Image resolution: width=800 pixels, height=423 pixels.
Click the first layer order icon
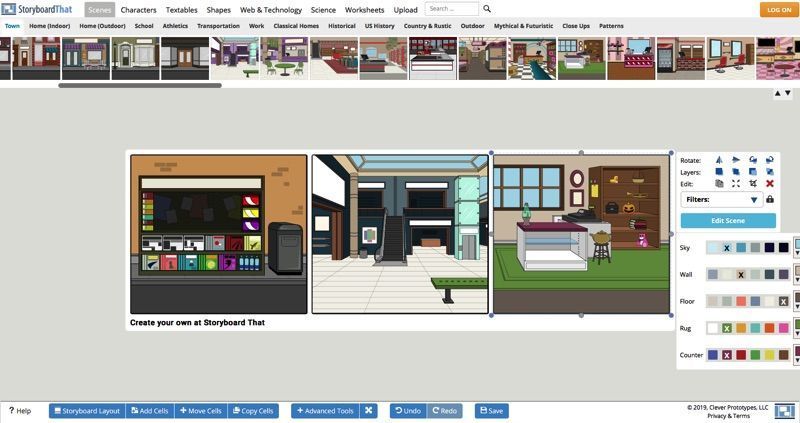tap(719, 172)
